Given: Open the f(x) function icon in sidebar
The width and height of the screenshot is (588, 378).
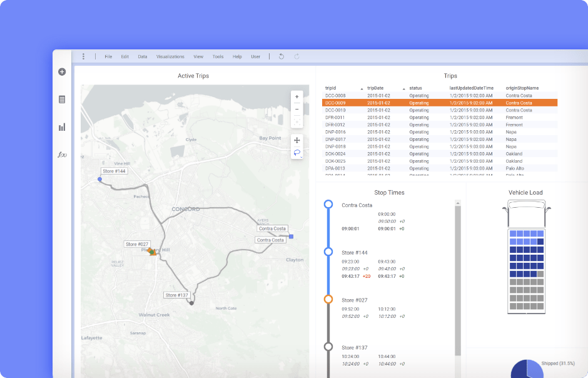Looking at the screenshot, I should [63, 155].
